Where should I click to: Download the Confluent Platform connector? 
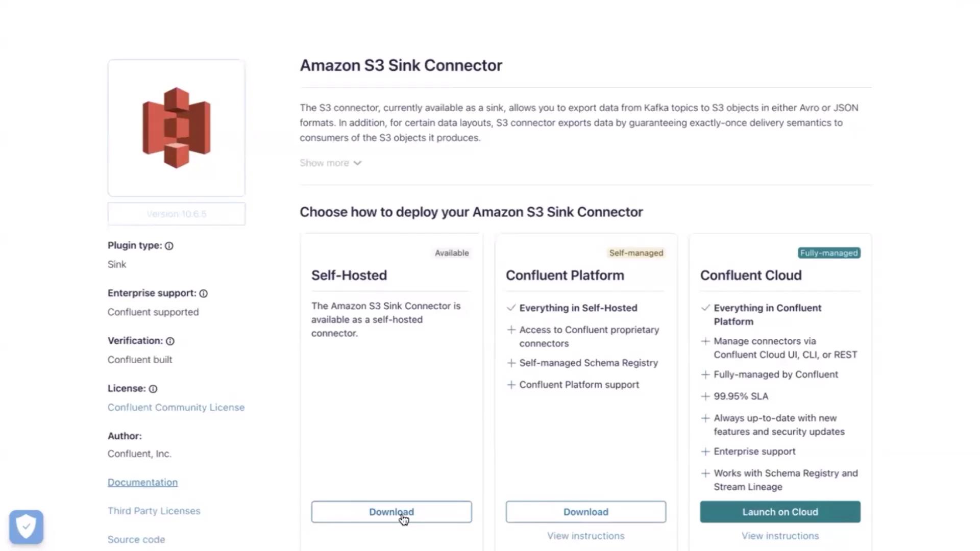pyautogui.click(x=585, y=512)
